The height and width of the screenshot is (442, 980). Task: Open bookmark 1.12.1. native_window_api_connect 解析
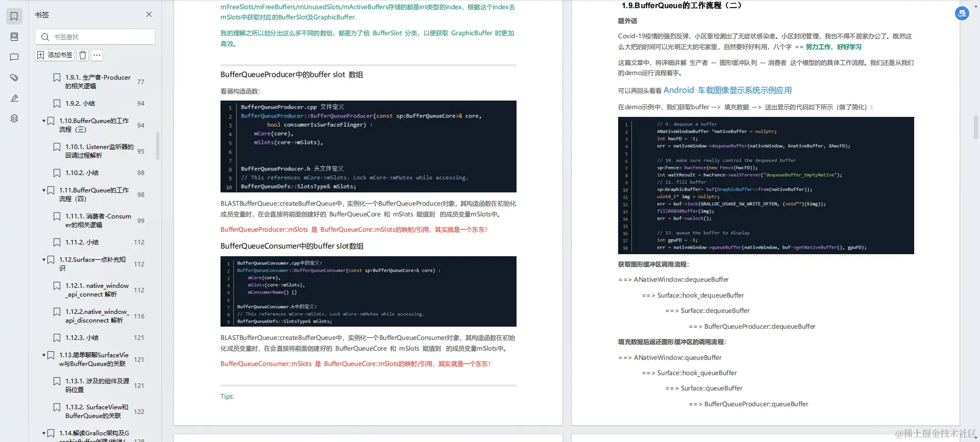click(97, 290)
